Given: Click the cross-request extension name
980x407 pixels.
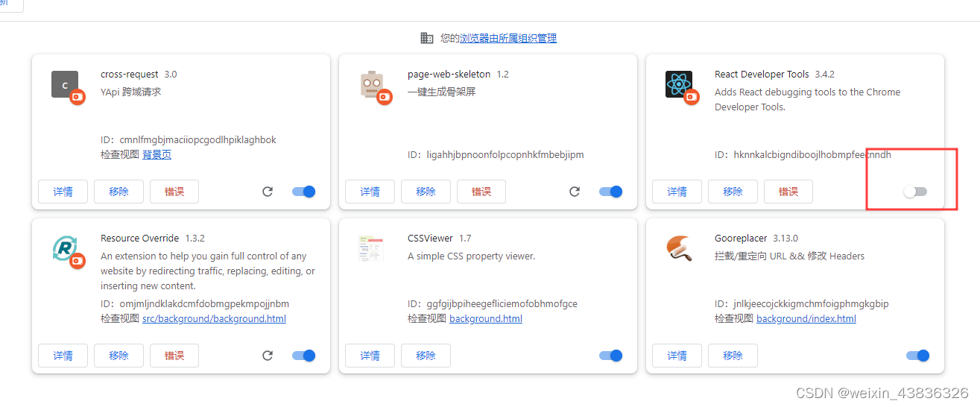Looking at the screenshot, I should (x=130, y=74).
